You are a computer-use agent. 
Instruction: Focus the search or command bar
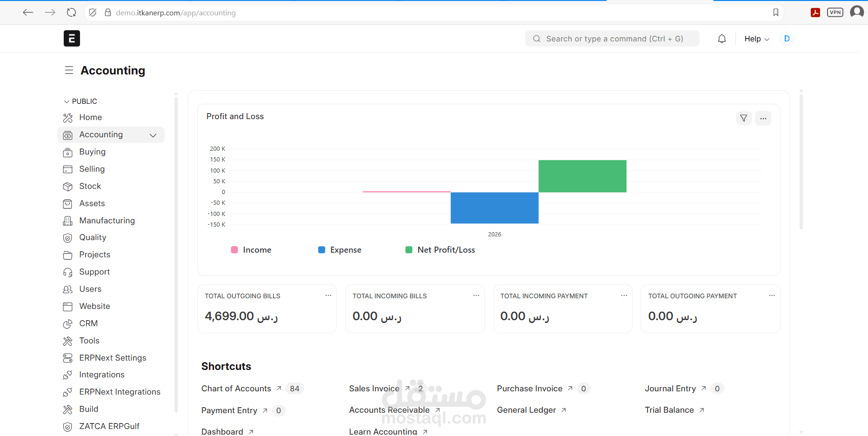click(x=612, y=39)
